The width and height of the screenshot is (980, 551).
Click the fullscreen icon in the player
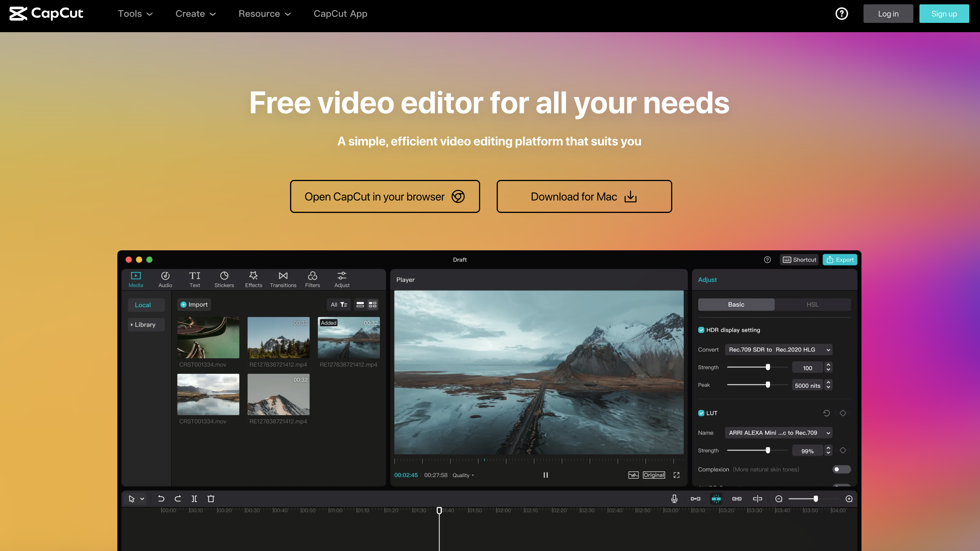(676, 475)
